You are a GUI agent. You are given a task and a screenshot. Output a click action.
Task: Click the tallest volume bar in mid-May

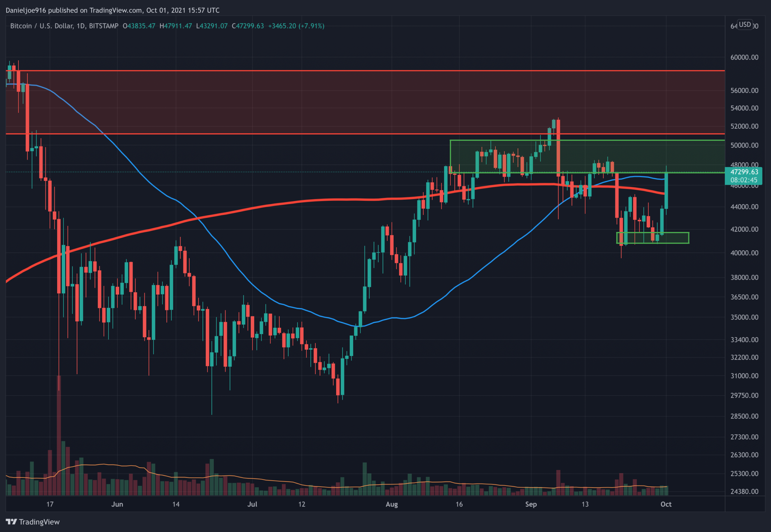[59, 436]
